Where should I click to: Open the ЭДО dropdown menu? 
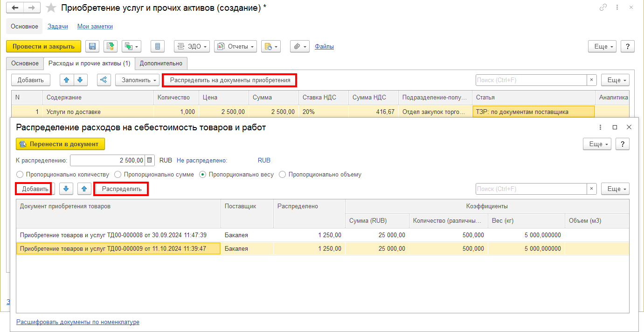[192, 47]
